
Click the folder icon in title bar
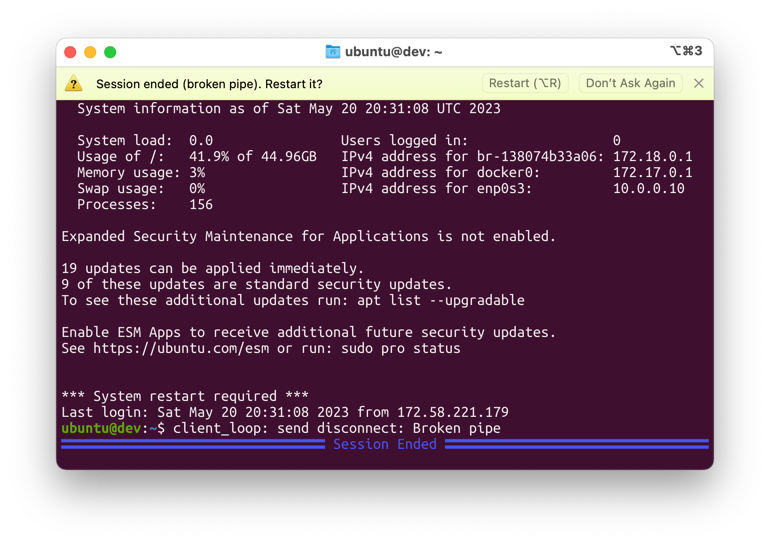click(x=332, y=52)
